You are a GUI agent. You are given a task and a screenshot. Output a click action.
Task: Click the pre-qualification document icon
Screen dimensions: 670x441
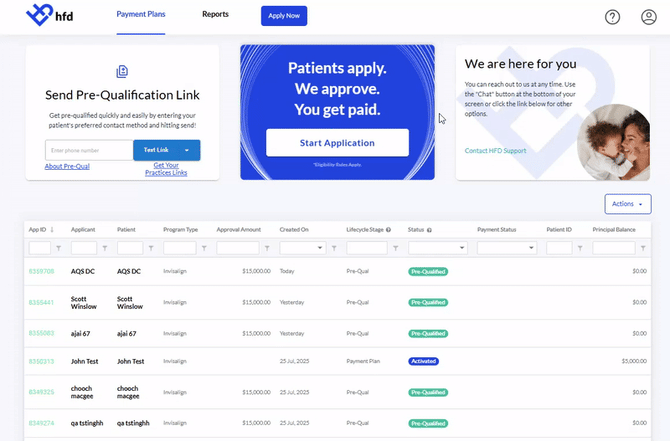click(x=122, y=71)
